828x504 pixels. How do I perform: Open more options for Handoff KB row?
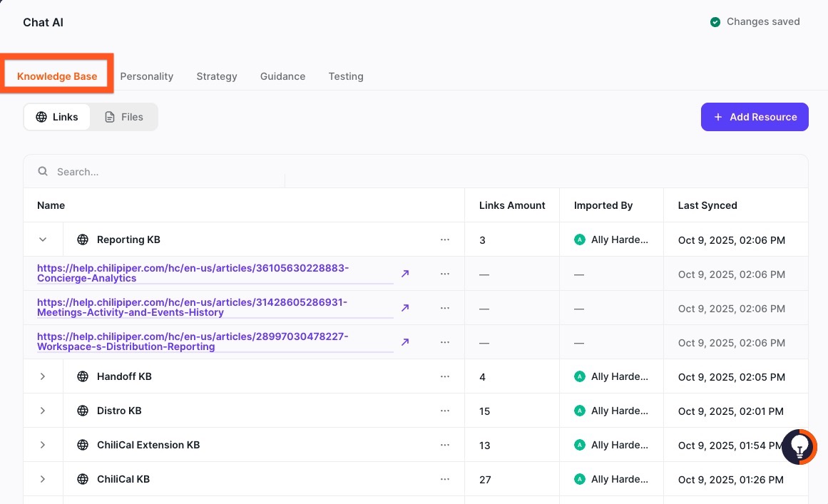tap(445, 376)
